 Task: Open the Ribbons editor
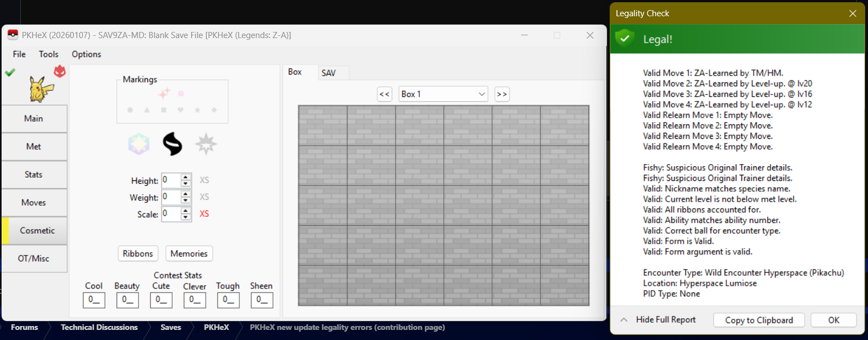(138, 254)
